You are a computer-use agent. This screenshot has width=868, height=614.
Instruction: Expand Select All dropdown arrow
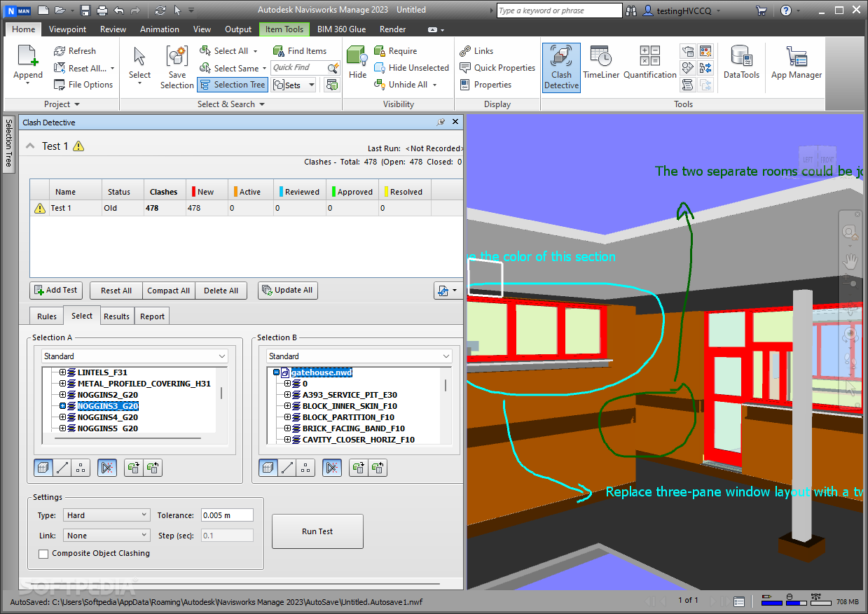pos(256,51)
